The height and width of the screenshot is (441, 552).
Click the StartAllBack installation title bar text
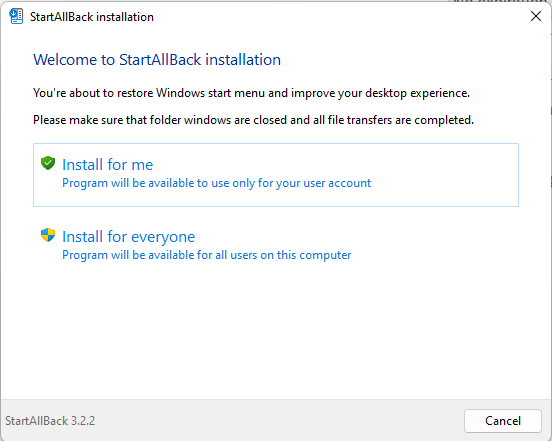click(x=92, y=17)
